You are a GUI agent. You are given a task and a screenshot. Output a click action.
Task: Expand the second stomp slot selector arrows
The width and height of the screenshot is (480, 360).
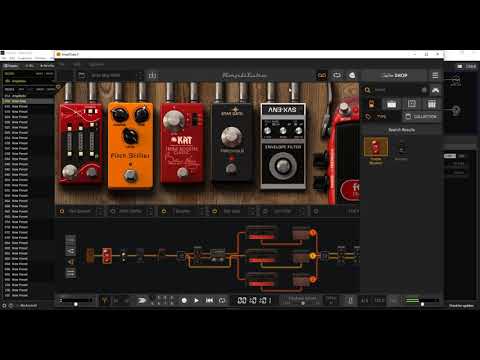coord(150,211)
